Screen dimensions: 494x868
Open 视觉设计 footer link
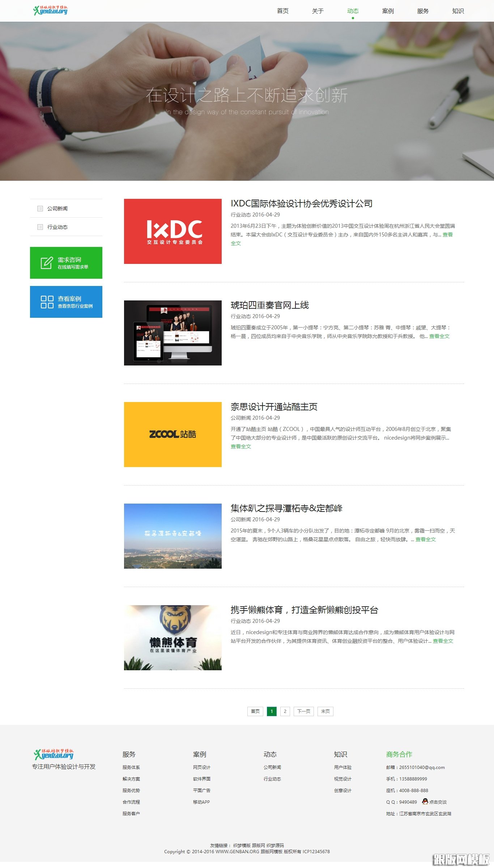pyautogui.click(x=343, y=779)
